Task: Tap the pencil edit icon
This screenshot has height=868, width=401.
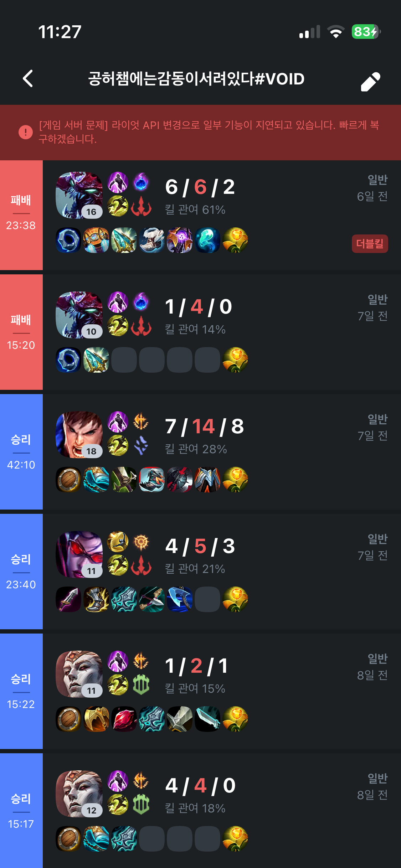Action: pos(371,82)
